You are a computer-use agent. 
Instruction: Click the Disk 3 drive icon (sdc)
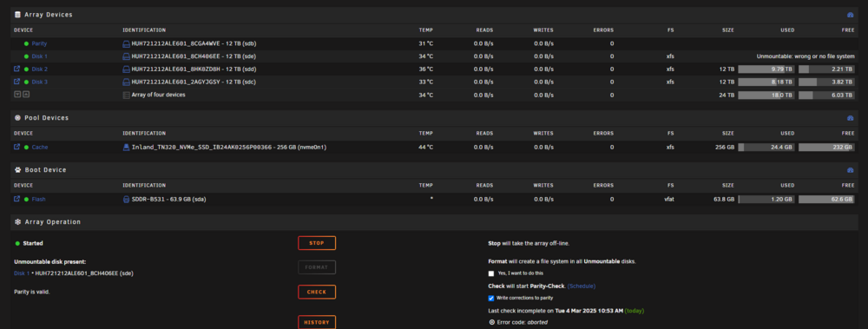click(x=126, y=82)
